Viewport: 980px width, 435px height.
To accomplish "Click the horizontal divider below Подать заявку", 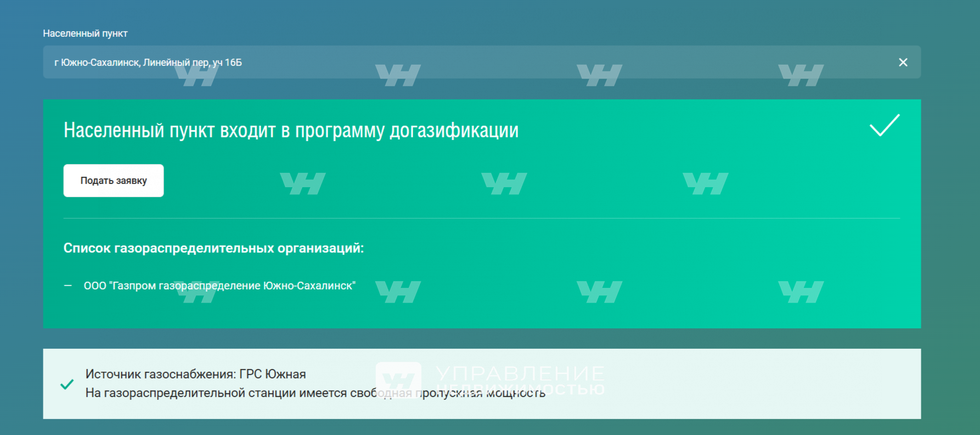I will [482, 218].
